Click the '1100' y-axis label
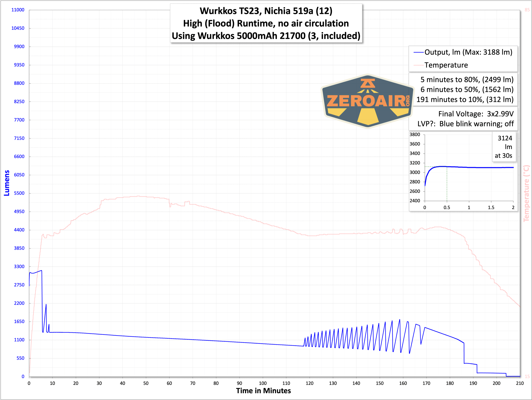Screen dimensions: 532x400 pos(19,340)
